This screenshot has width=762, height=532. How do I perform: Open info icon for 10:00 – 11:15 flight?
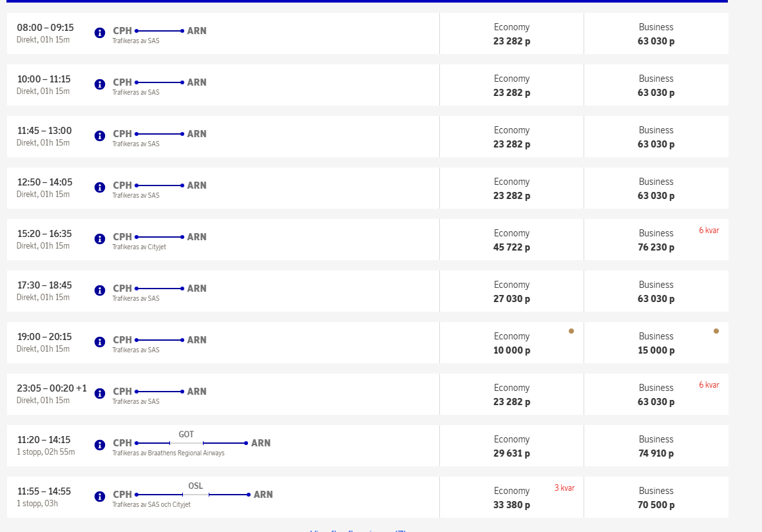tap(100, 84)
